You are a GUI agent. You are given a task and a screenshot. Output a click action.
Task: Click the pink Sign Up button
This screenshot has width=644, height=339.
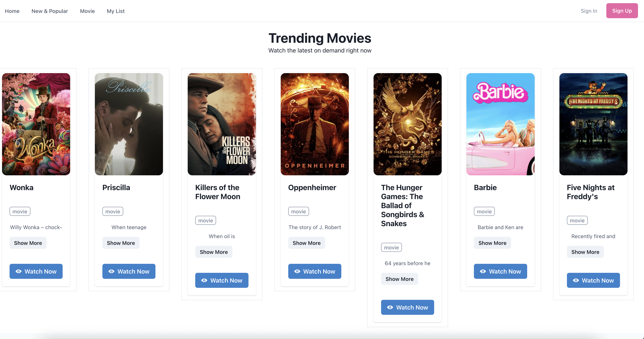coord(622,11)
